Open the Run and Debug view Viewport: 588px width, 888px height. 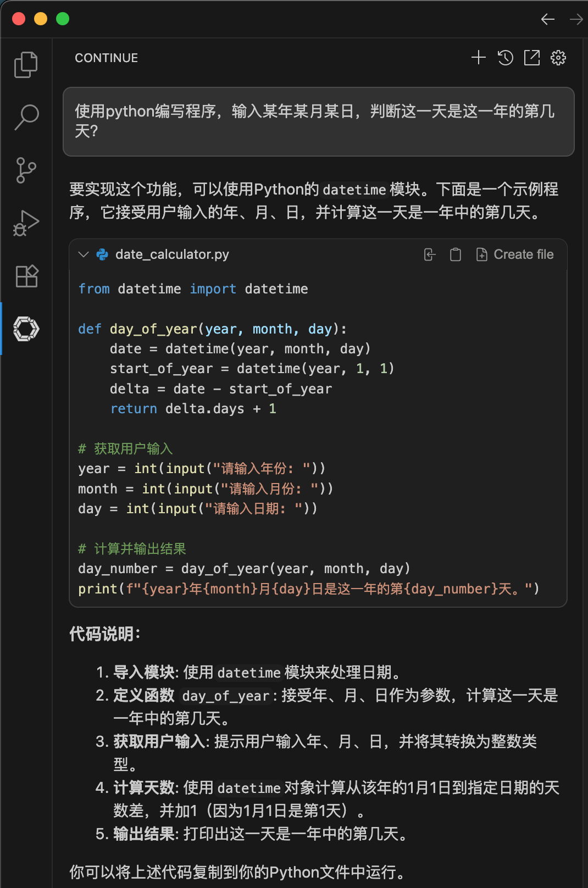[x=26, y=223]
